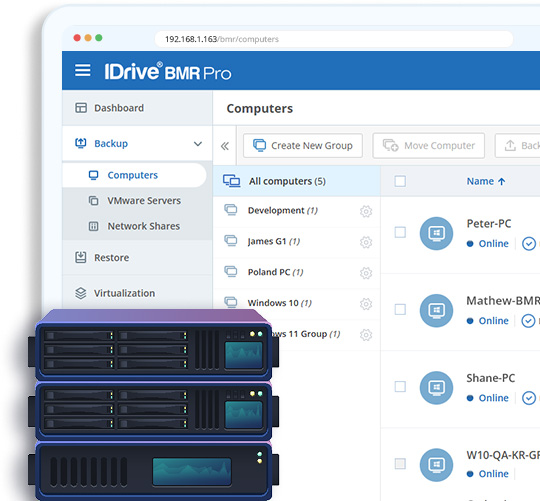Image resolution: width=540 pixels, height=501 pixels.
Task: Click Create New Group monitor icon
Action: (259, 145)
